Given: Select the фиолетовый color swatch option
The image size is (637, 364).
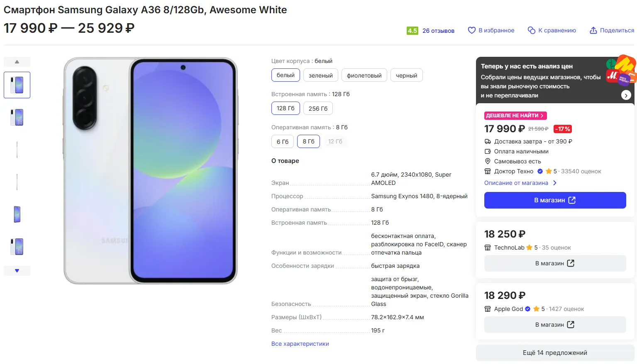Looking at the screenshot, I should 364,75.
